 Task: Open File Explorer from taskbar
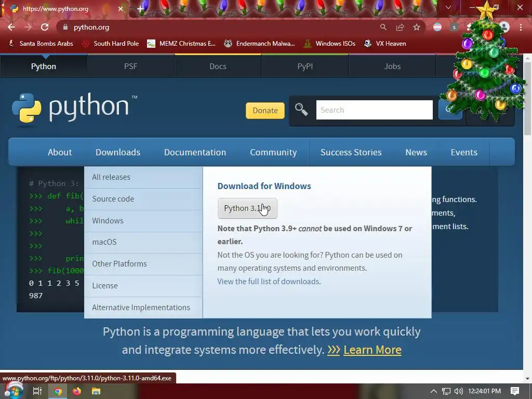point(96,391)
